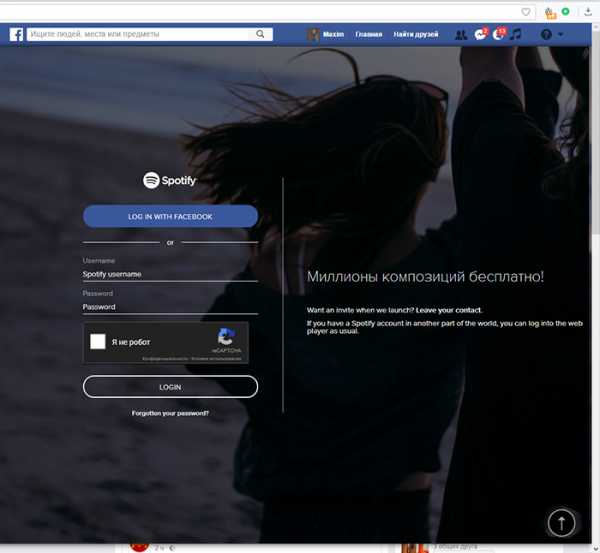The width and height of the screenshot is (600, 553).
Task: Expand the account dropdown arrow
Action: (561, 34)
